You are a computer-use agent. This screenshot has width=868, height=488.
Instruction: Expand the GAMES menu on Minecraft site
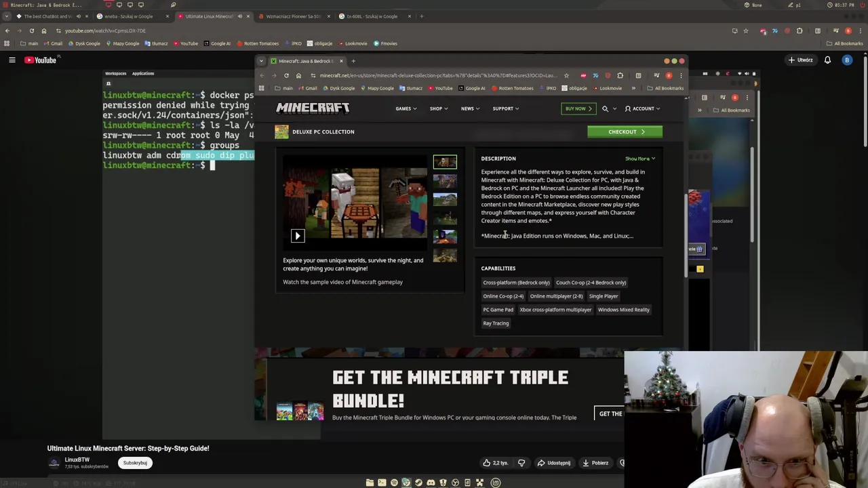(406, 108)
